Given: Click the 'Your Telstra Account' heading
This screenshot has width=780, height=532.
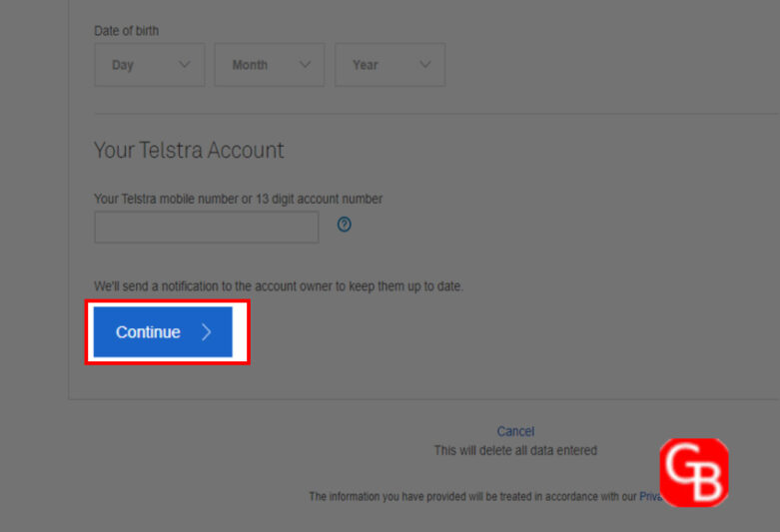Looking at the screenshot, I should pyautogui.click(x=189, y=150).
